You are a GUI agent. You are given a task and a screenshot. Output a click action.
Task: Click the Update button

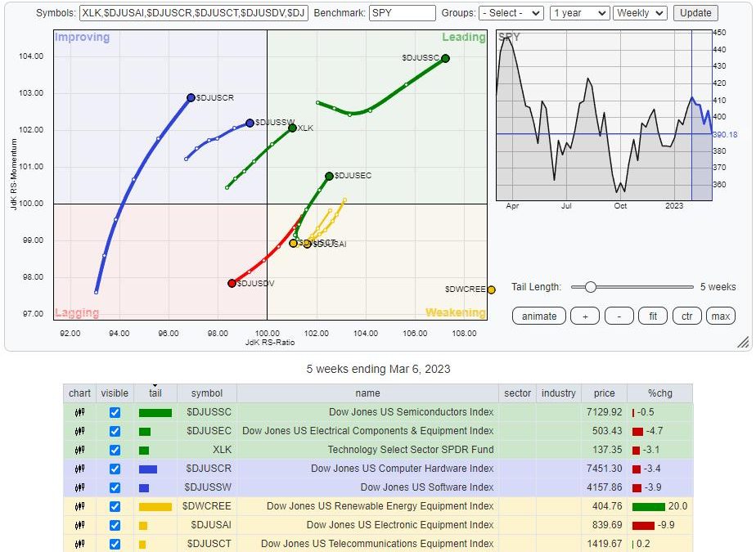695,13
